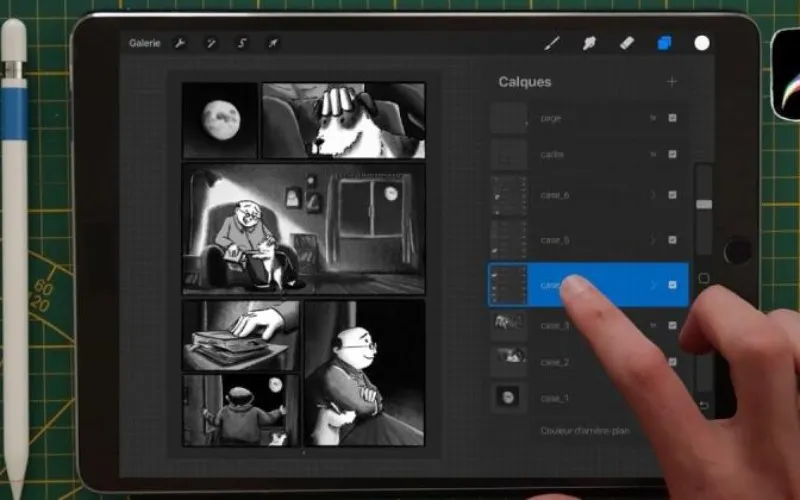Toggle visibility of case_3 layer
The image size is (800, 500).
[x=672, y=326]
